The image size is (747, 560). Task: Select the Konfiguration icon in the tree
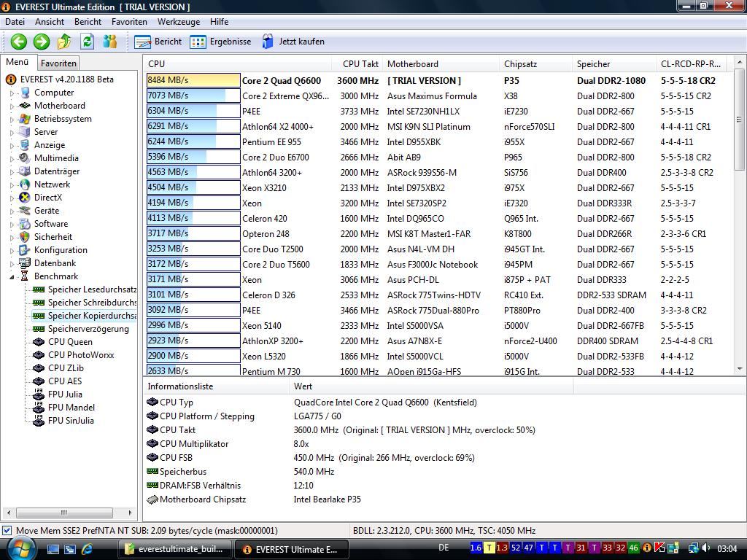[24, 249]
